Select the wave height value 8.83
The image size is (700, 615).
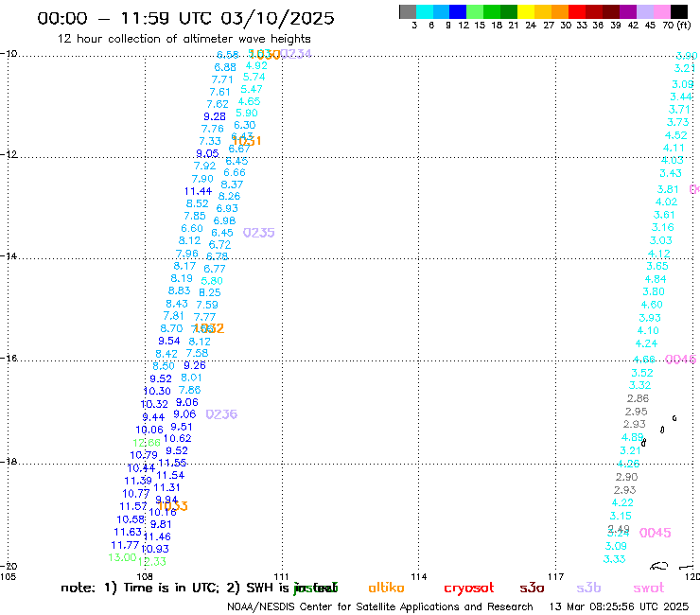pos(180,291)
